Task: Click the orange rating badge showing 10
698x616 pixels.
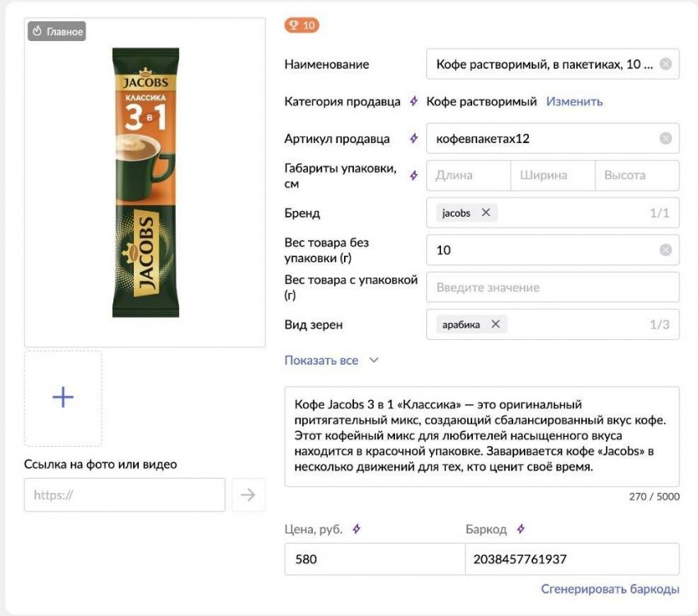Action: pyautogui.click(x=301, y=25)
